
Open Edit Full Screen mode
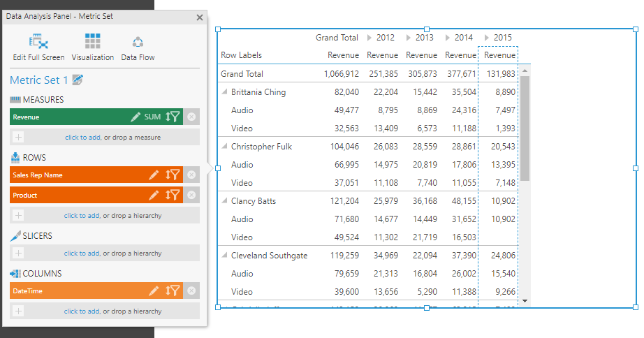pos(38,47)
